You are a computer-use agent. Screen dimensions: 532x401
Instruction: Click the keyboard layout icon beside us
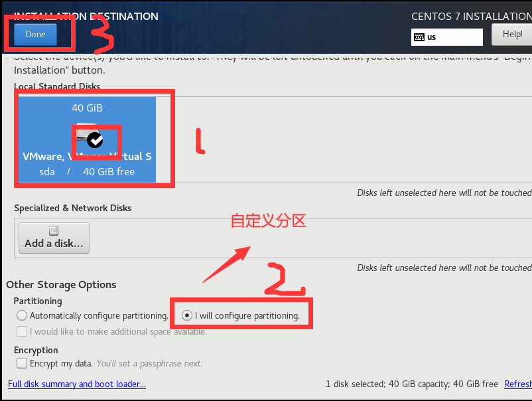tap(419, 37)
